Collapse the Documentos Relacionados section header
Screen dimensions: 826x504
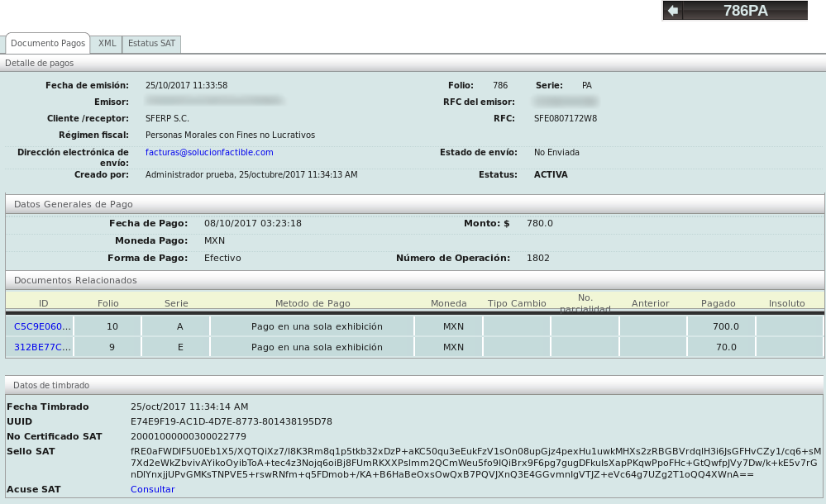coord(76,280)
